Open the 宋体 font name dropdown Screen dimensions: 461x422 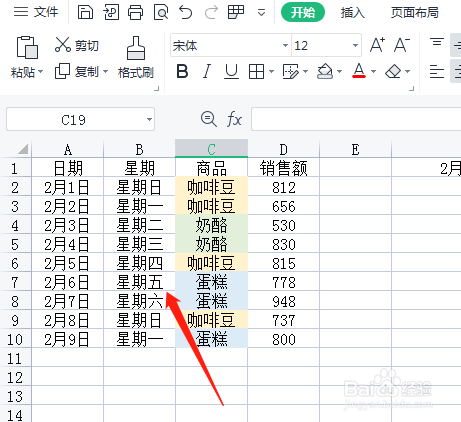[x=285, y=45]
